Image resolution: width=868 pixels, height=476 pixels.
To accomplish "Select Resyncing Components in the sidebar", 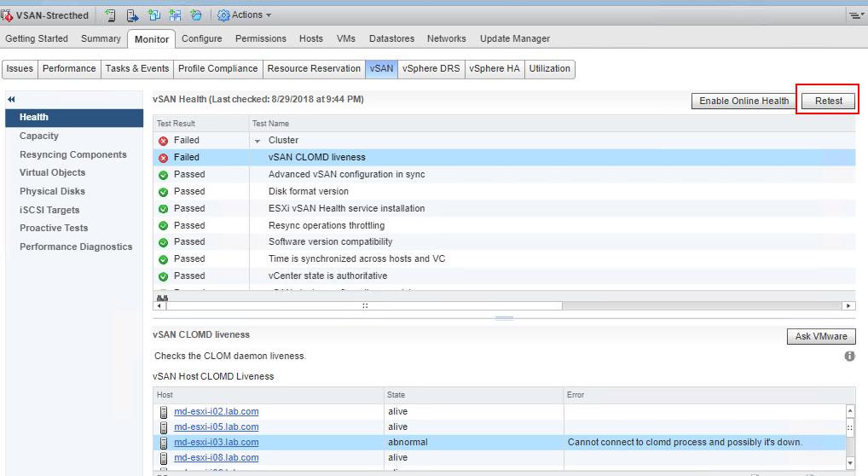I will [73, 154].
